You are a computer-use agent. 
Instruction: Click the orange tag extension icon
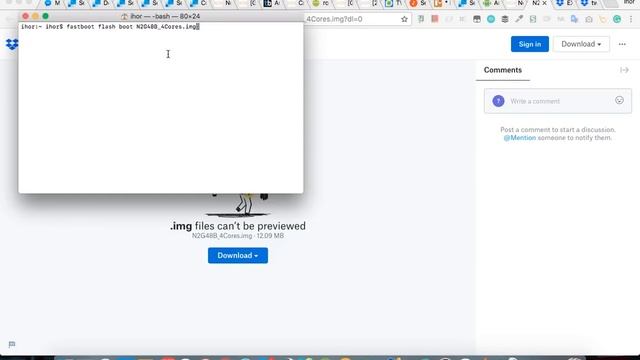(x=602, y=19)
